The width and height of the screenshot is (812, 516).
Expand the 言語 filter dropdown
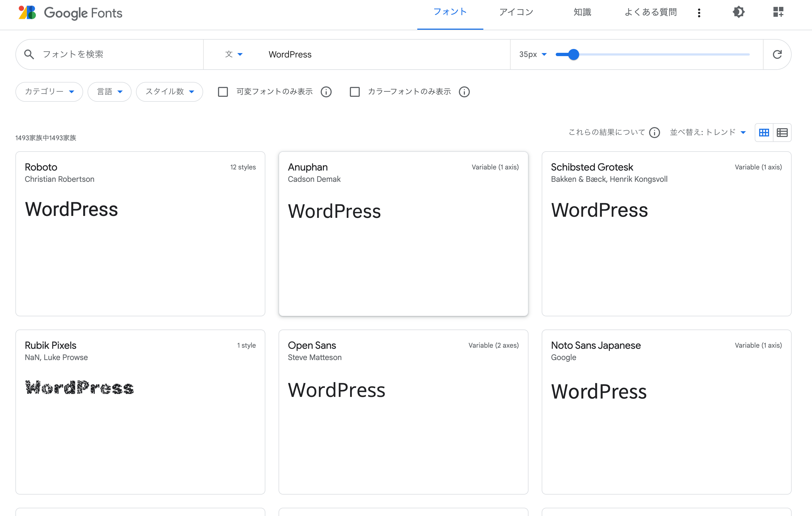(110, 92)
